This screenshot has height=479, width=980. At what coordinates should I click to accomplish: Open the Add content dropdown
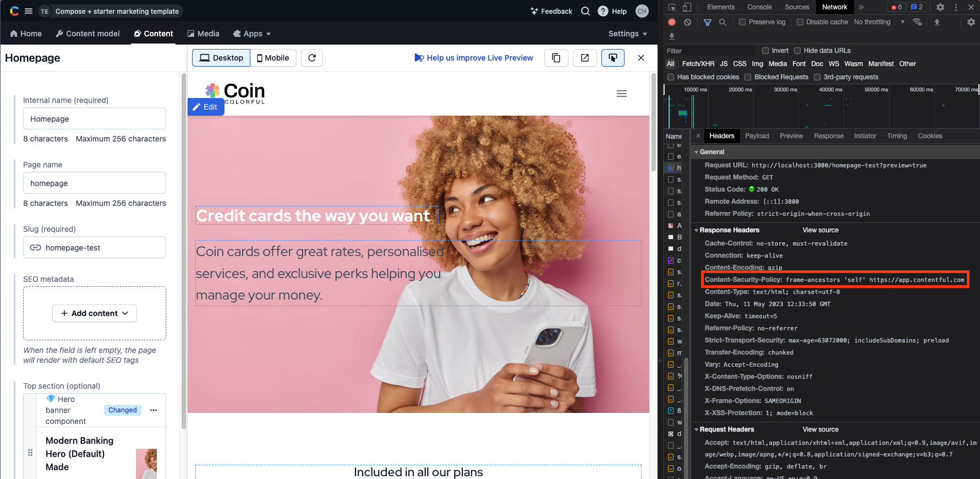[95, 313]
